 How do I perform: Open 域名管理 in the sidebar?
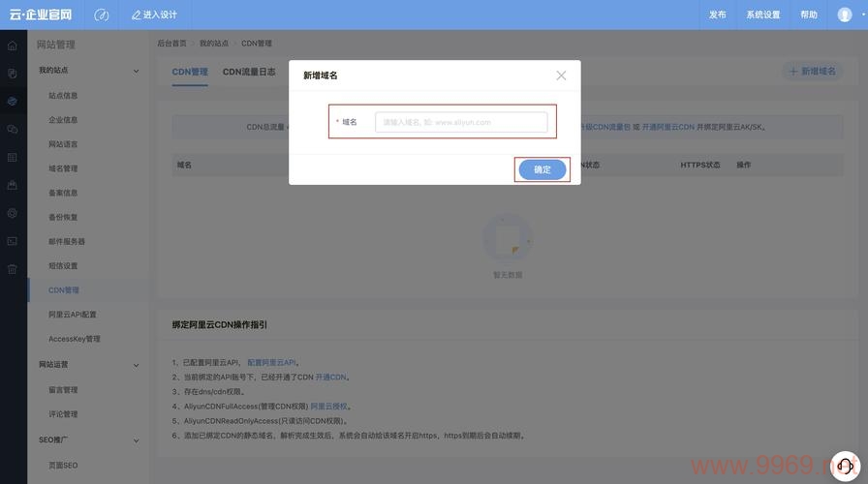click(x=63, y=168)
